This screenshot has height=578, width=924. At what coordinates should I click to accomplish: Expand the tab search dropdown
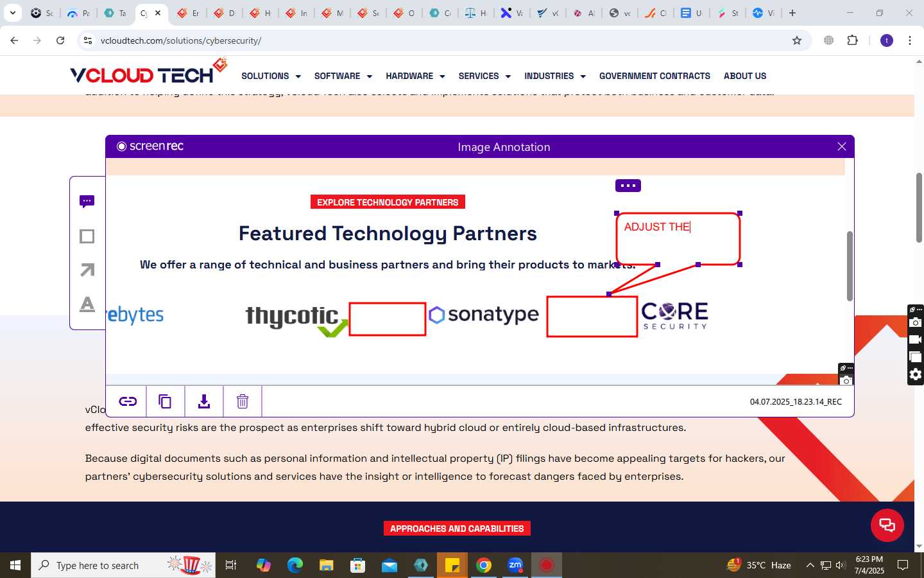pos(12,13)
